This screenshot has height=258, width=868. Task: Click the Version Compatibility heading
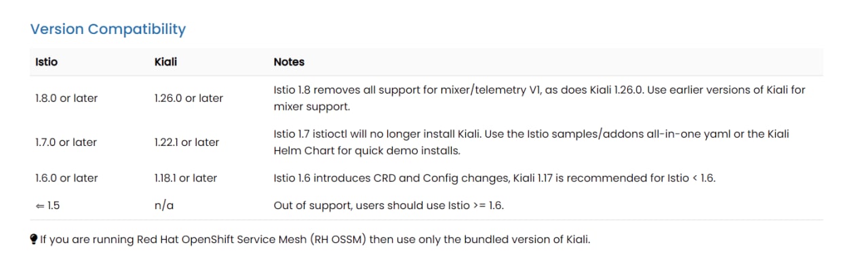pos(108,29)
